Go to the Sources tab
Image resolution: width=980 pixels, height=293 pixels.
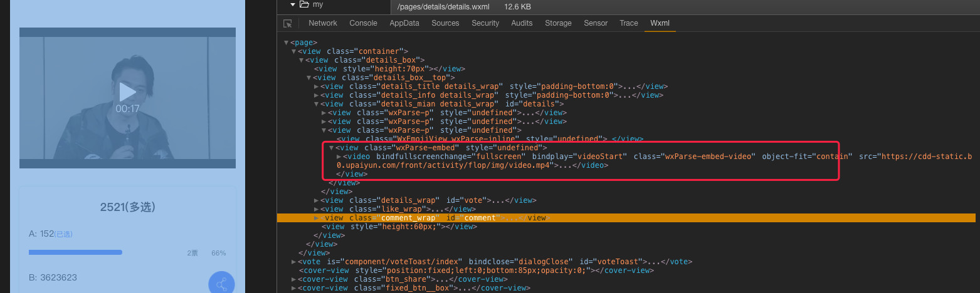click(445, 23)
